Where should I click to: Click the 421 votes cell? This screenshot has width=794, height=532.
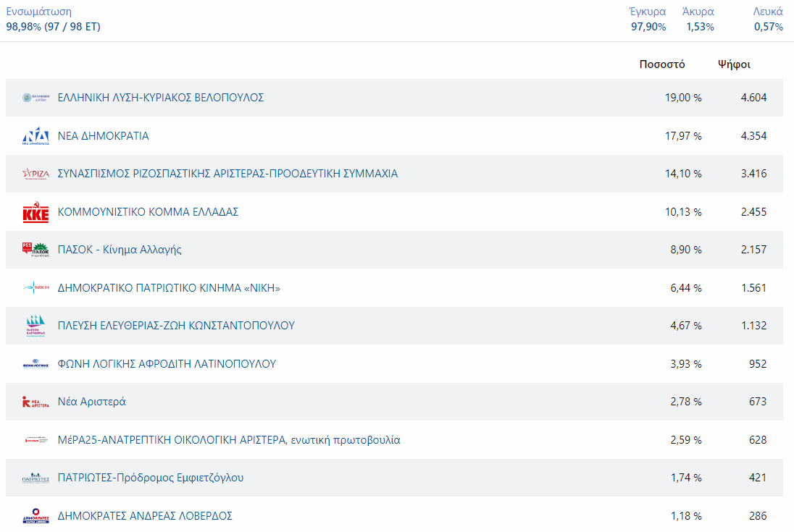(x=758, y=478)
